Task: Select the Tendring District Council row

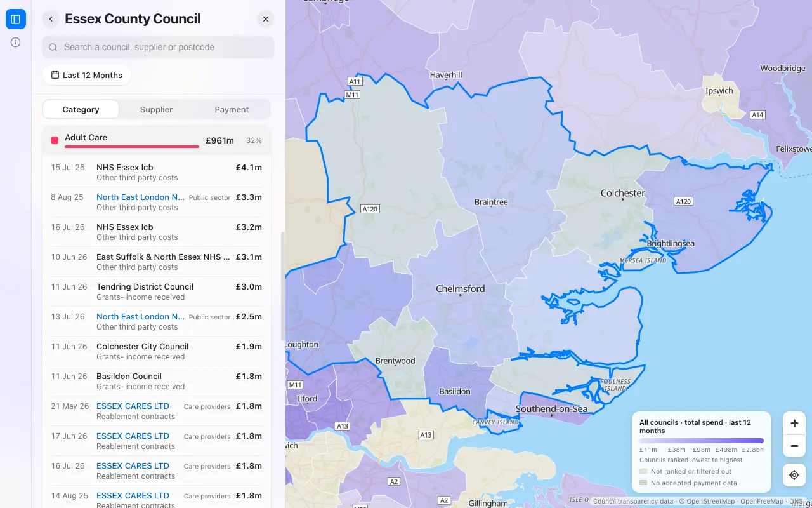Action: [x=157, y=291]
